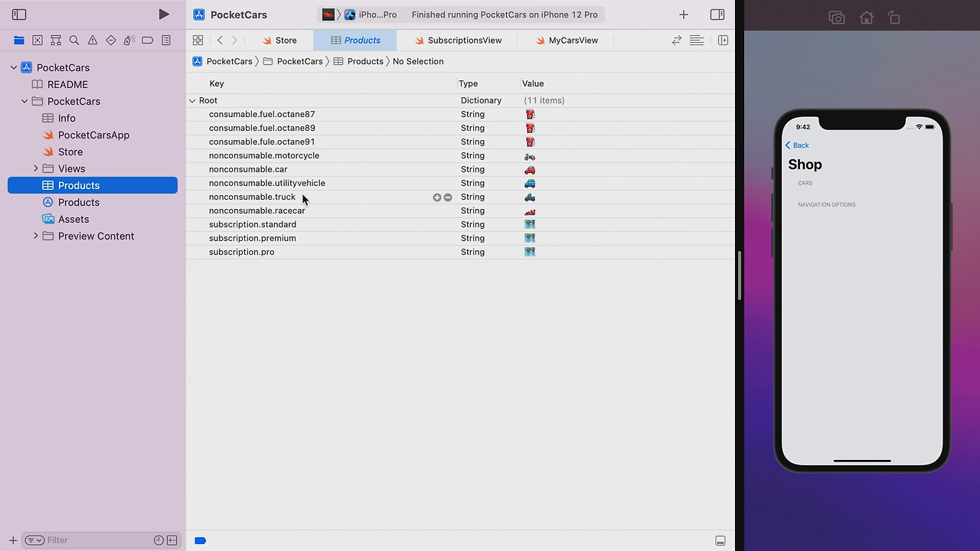The width and height of the screenshot is (980, 551).
Task: Toggle the inspectors panel button
Action: click(x=717, y=15)
